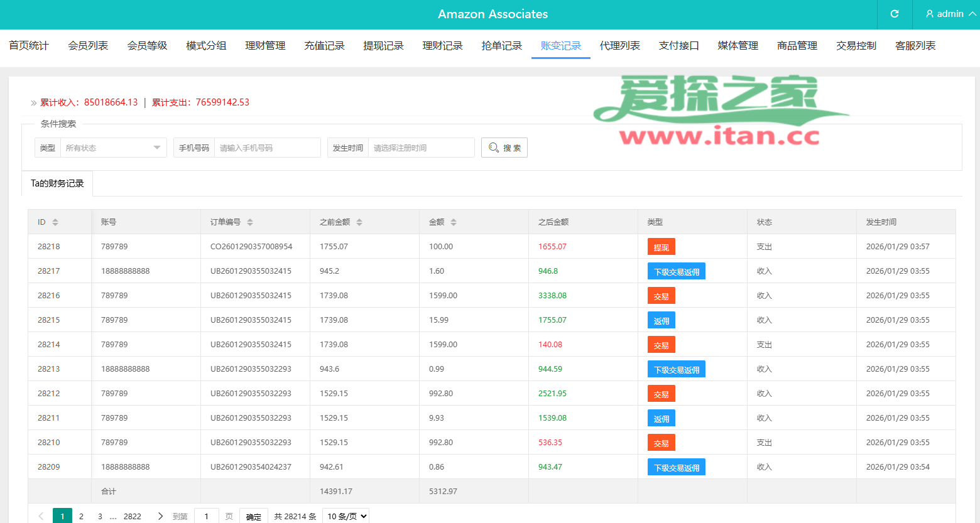Click the 提现 tag in row 28218
The height and width of the screenshot is (523, 980).
pyautogui.click(x=661, y=247)
